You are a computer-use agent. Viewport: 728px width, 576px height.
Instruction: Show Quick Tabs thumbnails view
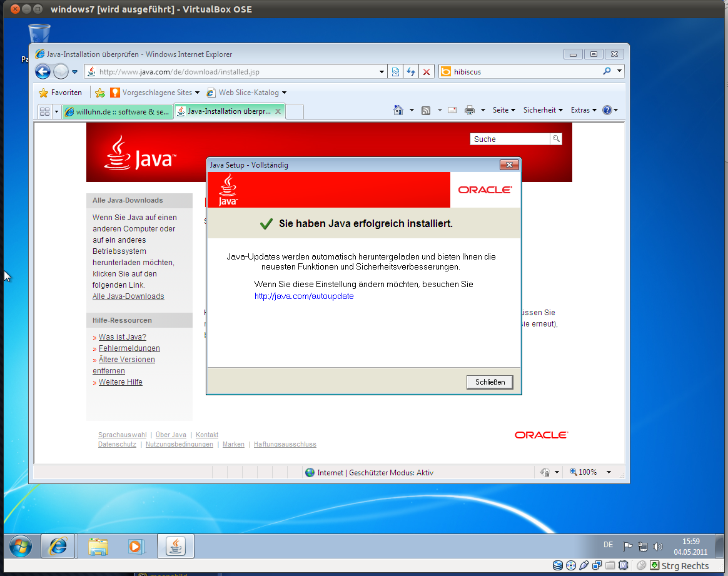(x=44, y=111)
